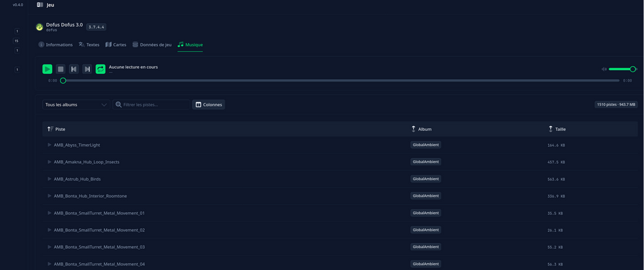Click the playback progress bar handle
644x270 pixels.
[63, 81]
